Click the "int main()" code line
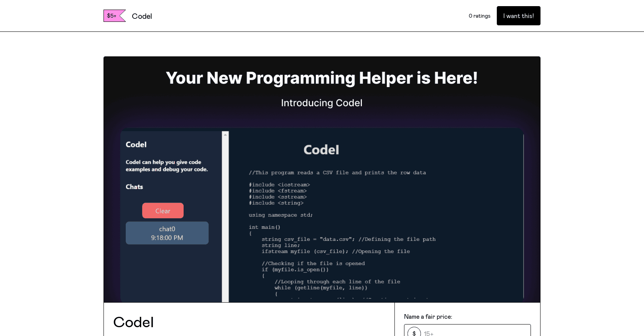 (264, 227)
